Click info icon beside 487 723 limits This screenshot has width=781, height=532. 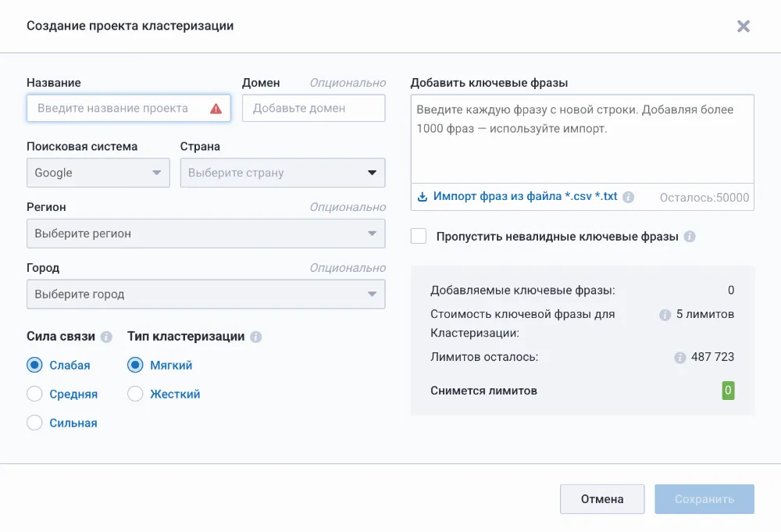680,358
